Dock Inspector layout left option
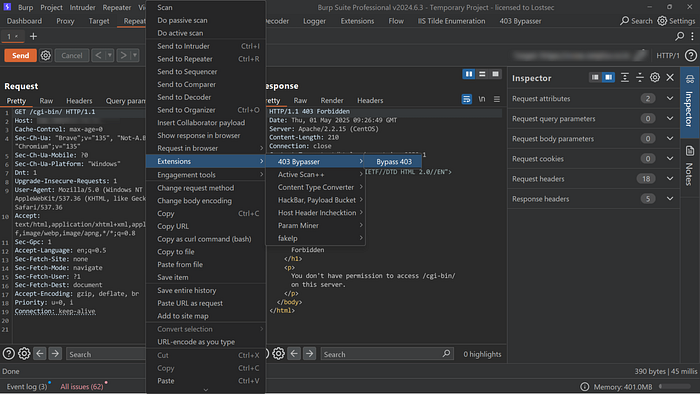This screenshot has height=394, width=700. [595, 78]
